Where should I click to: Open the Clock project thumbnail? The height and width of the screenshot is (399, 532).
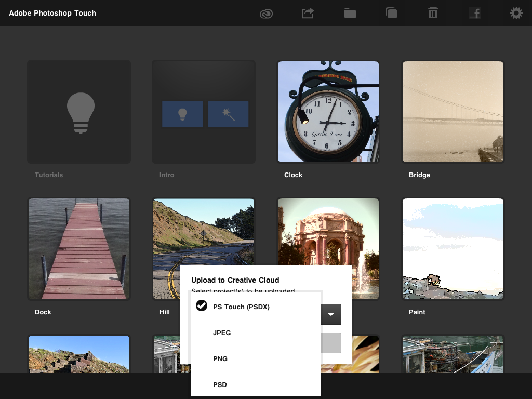click(x=328, y=112)
